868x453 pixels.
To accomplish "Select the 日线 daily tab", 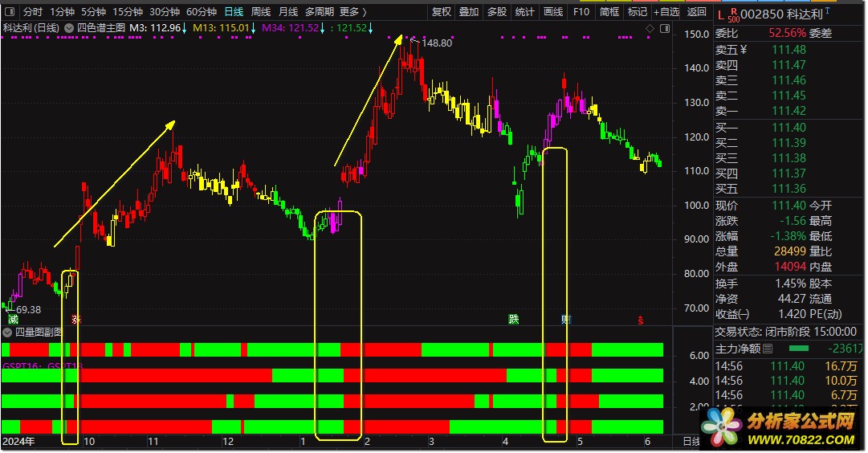I will pos(234,11).
